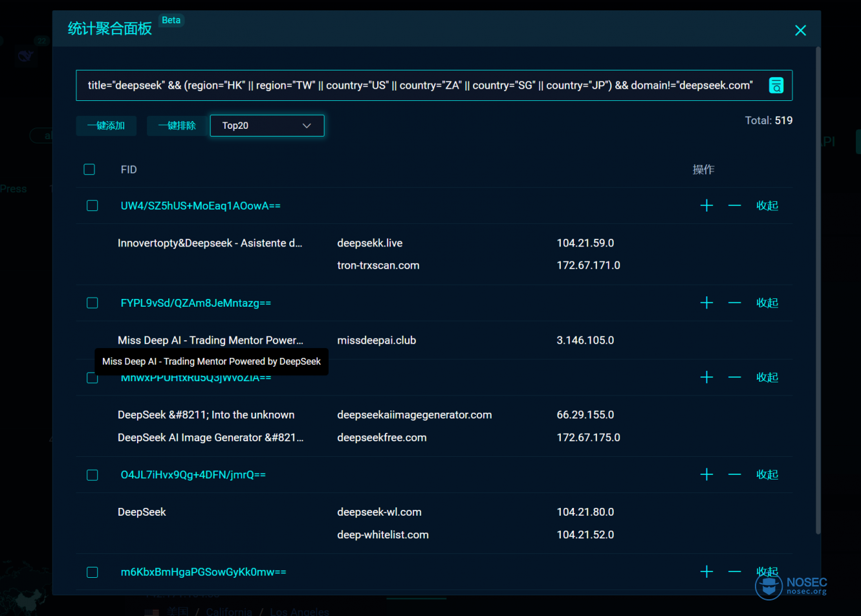Screen dimensions: 861x616
Task: Open FID link UW4/SZ5hUS+MoEaq1AOowA==
Action: (x=201, y=206)
